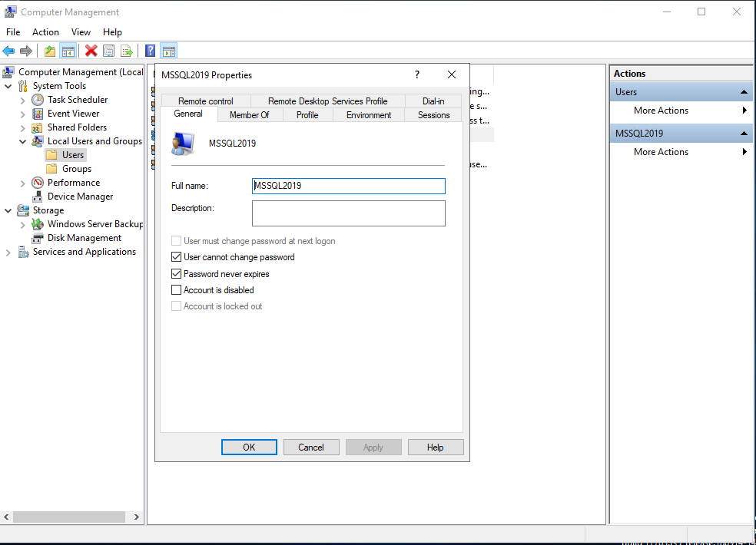Expand Services and Applications node
Image resolution: width=756 pixels, height=545 pixels.
point(8,253)
